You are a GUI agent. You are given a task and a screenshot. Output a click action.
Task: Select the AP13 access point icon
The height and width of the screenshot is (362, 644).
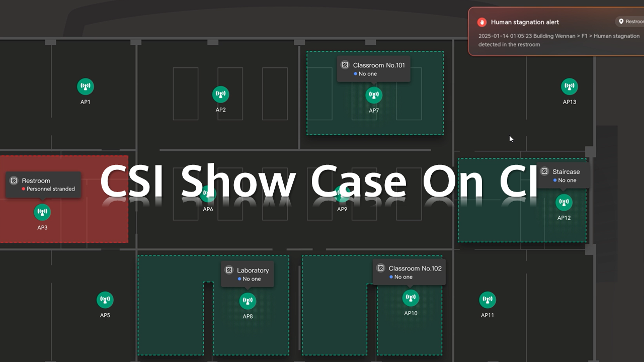569,86
